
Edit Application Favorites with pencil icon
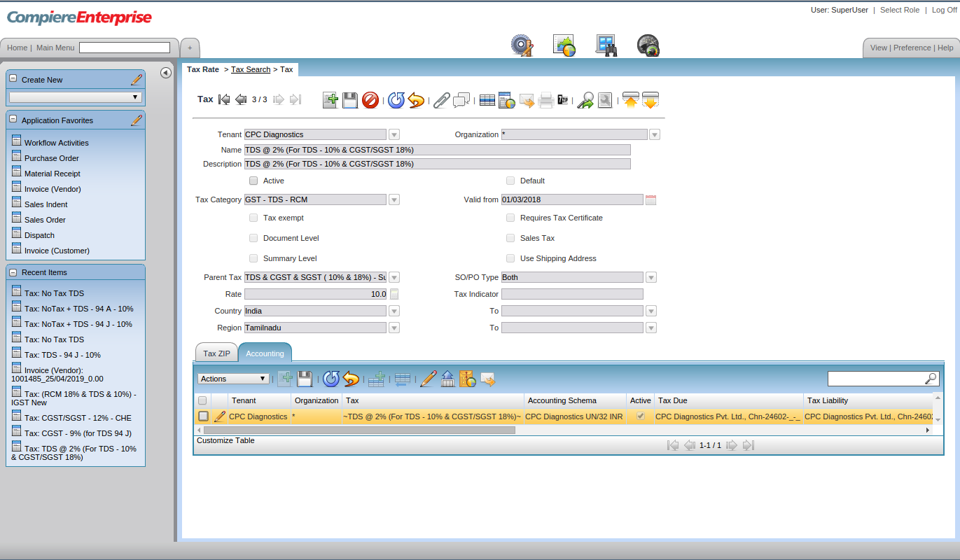tap(137, 120)
